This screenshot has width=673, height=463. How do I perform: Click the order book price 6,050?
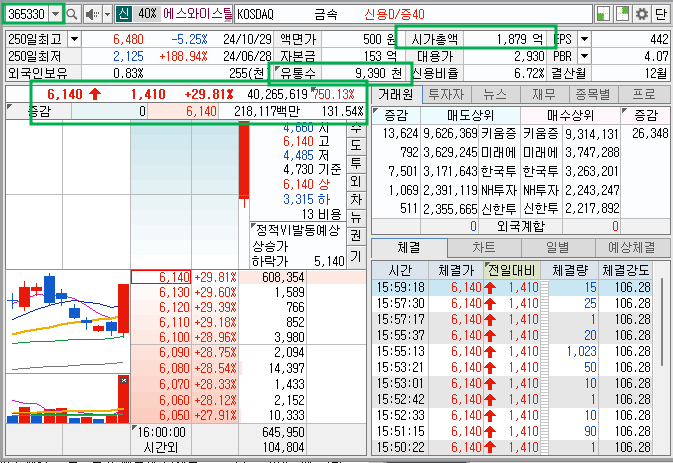174,415
